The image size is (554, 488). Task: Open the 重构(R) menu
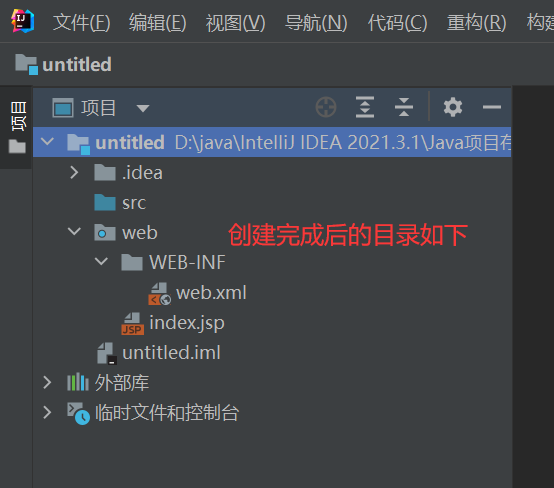[x=477, y=23]
